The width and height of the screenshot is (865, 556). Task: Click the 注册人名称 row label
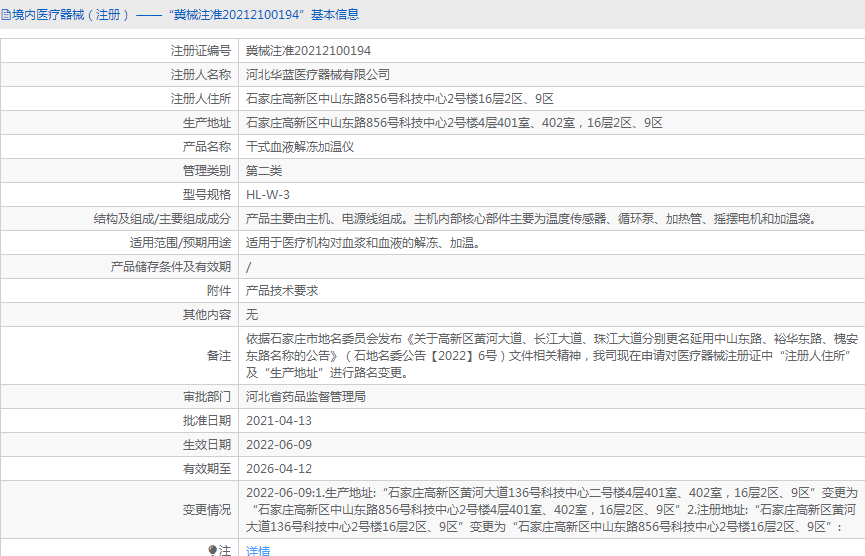tap(201, 74)
